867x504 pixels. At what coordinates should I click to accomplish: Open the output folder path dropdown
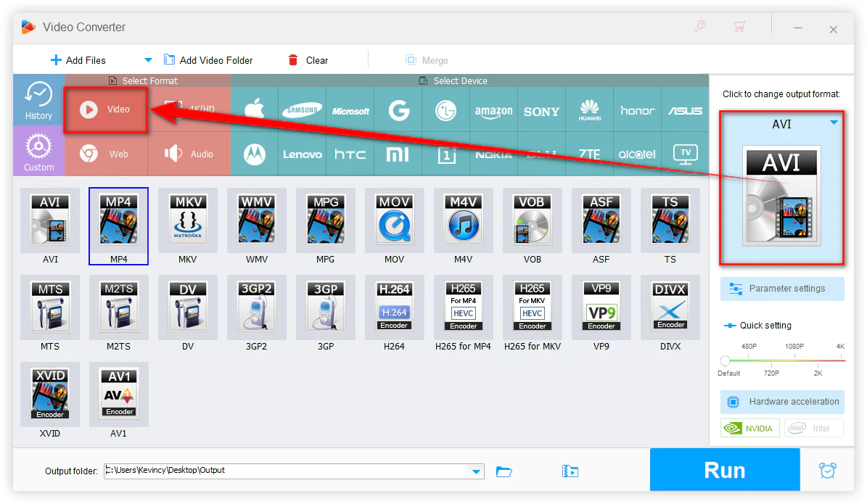[x=477, y=471]
